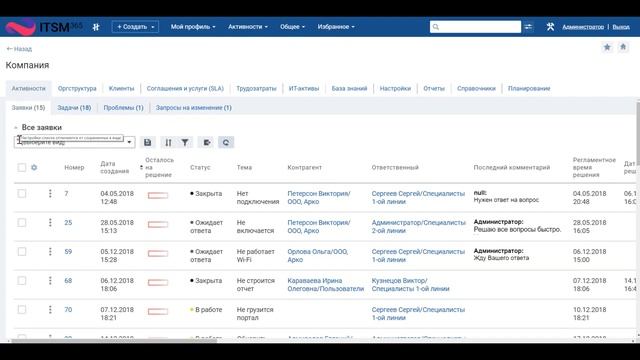
Task: Switch to Проблемы (1) subtab
Action: click(x=123, y=108)
